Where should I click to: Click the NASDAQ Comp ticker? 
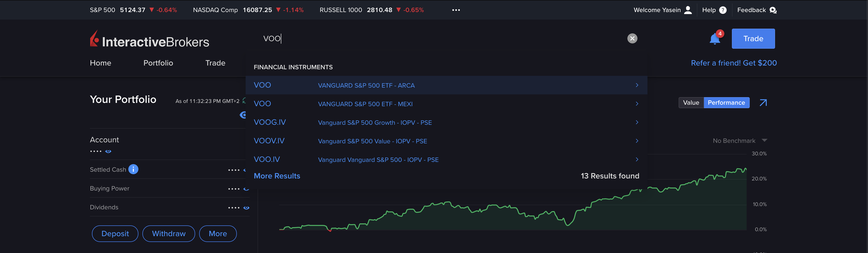coord(248,10)
